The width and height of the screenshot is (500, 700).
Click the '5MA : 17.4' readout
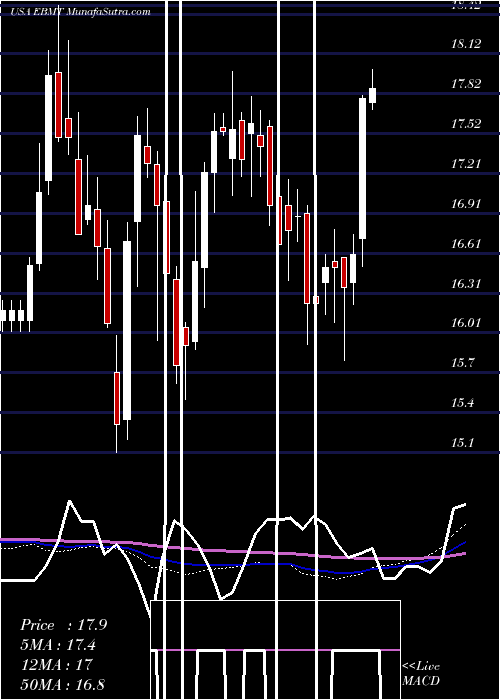[x=58, y=645]
